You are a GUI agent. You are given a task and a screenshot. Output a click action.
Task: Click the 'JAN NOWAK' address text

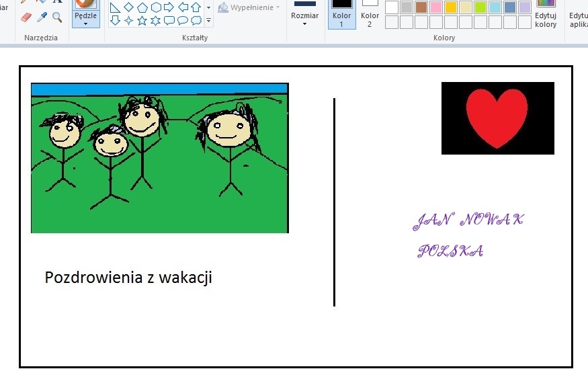(x=468, y=220)
